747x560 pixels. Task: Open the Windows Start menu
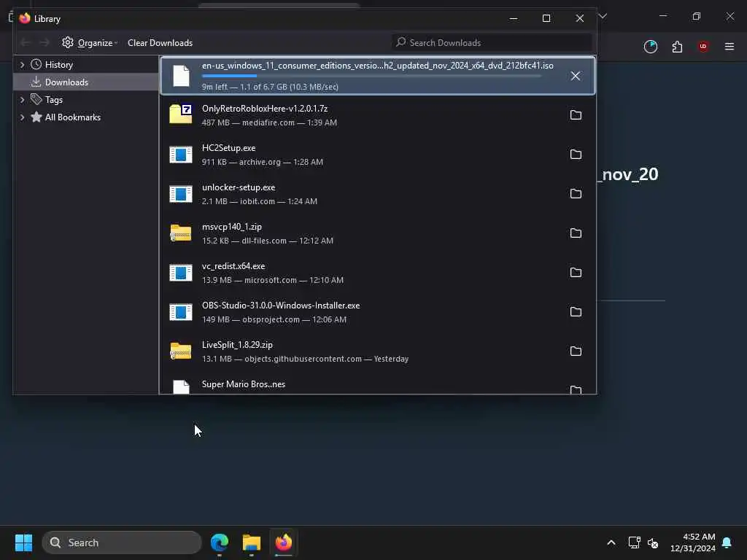[x=23, y=542]
